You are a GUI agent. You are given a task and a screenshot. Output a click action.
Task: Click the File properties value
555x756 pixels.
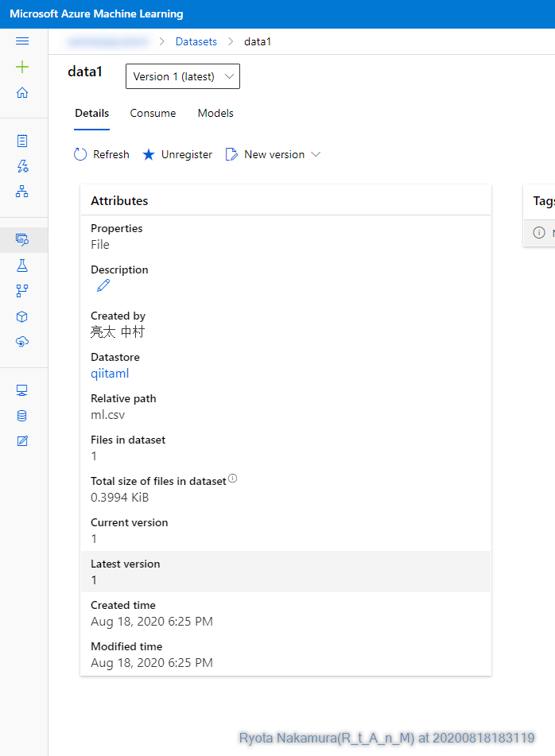(x=100, y=245)
